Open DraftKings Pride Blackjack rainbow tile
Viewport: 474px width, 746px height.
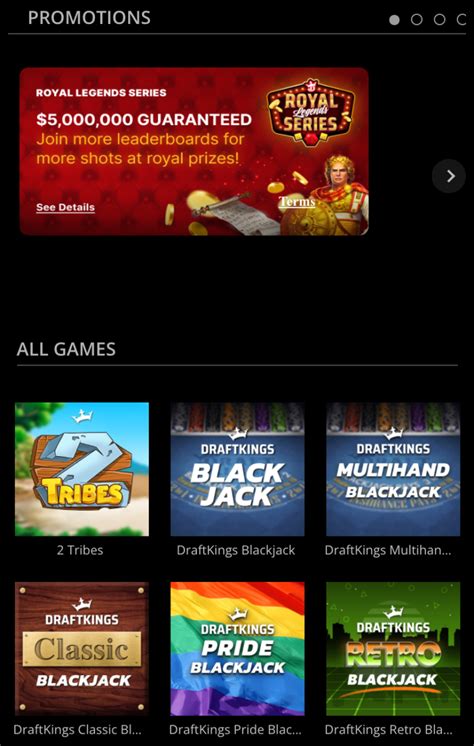(237, 649)
